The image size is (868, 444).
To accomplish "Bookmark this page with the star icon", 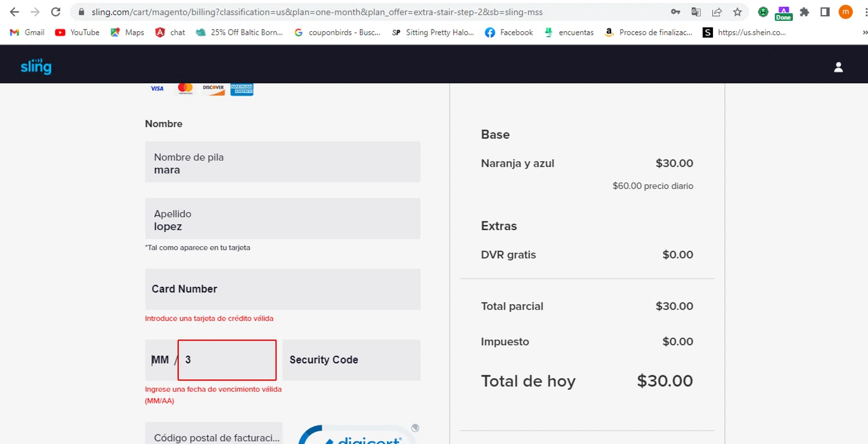I will pos(737,12).
